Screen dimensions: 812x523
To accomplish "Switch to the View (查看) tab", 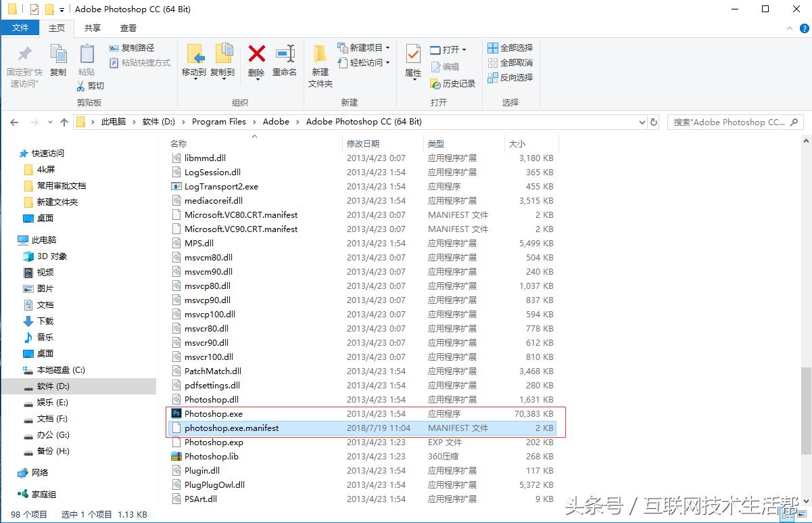I will tap(128, 28).
